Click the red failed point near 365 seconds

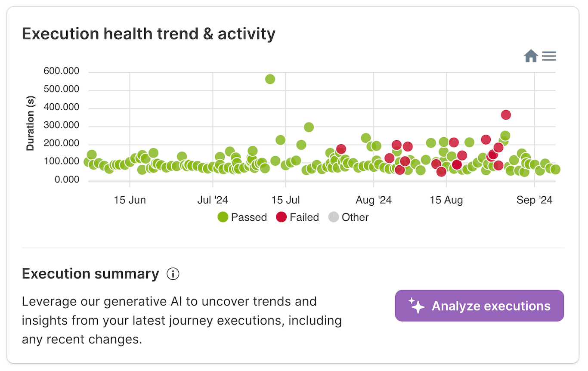point(505,114)
